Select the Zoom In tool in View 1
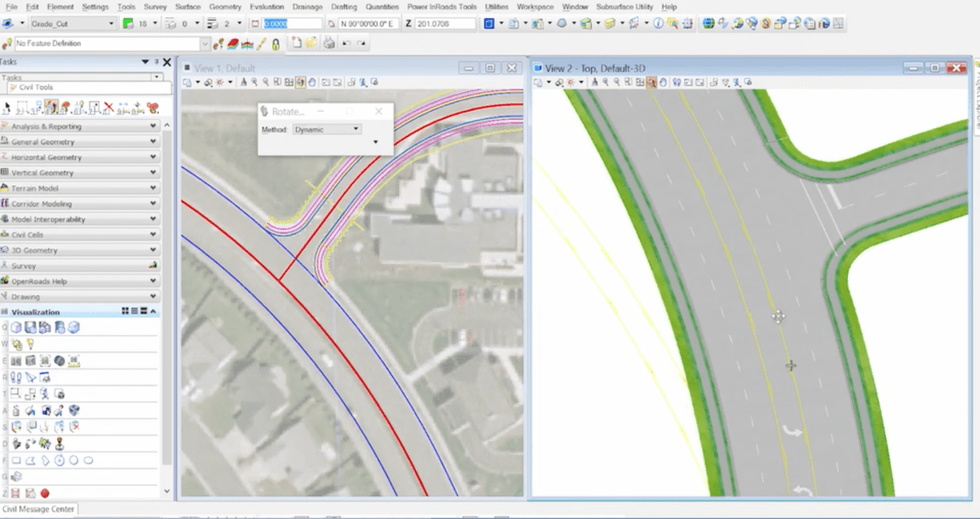The height and width of the screenshot is (519, 980). (x=254, y=82)
